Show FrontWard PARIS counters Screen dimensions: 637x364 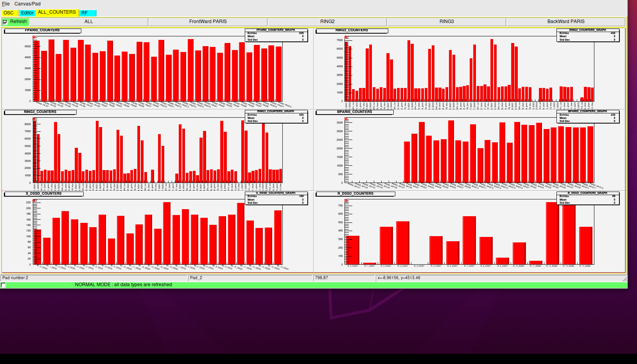coord(208,22)
